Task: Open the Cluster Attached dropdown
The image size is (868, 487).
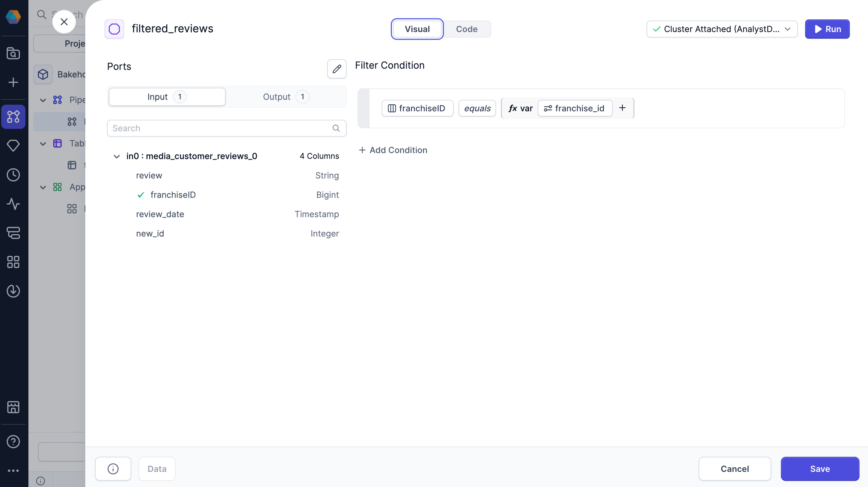Action: point(722,29)
